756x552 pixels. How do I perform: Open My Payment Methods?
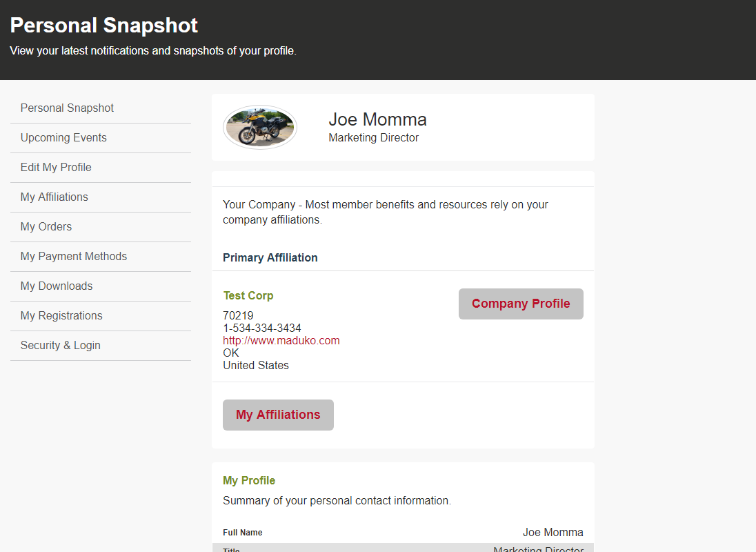pos(74,256)
